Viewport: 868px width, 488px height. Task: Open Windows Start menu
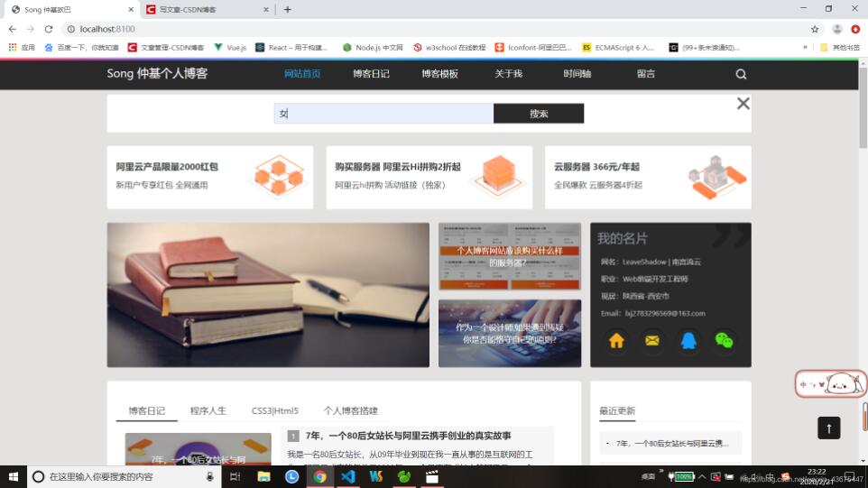coord(14,476)
